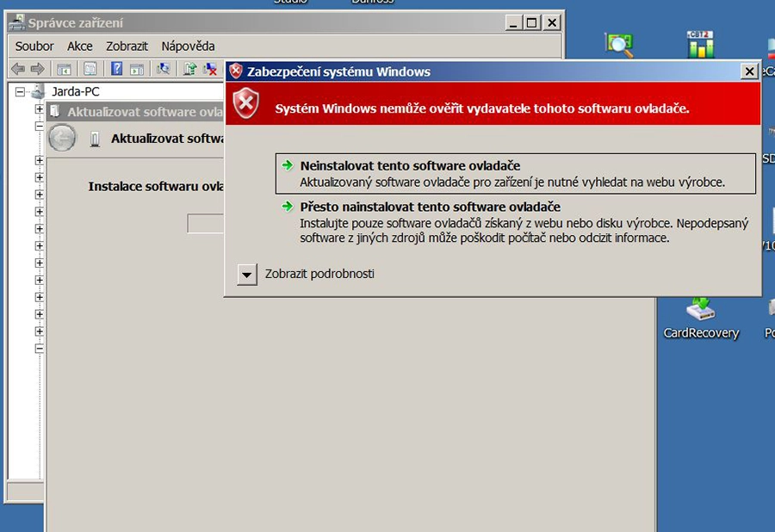Click the Instalace softwaru text in wizard

(x=156, y=186)
